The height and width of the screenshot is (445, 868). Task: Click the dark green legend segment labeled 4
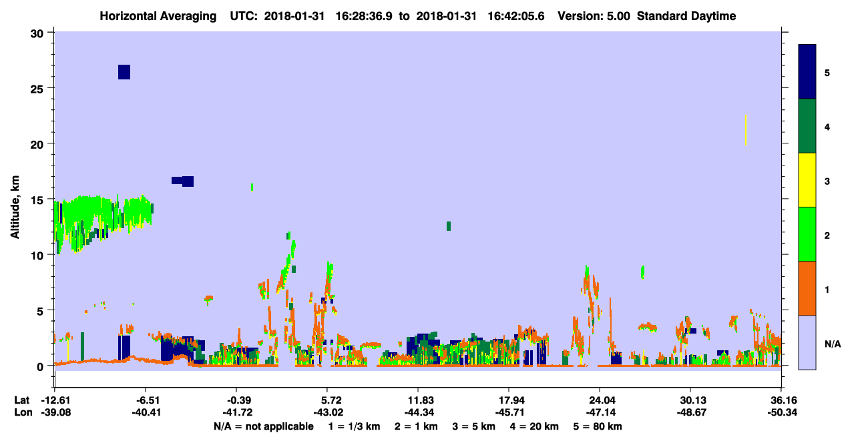coord(807,126)
